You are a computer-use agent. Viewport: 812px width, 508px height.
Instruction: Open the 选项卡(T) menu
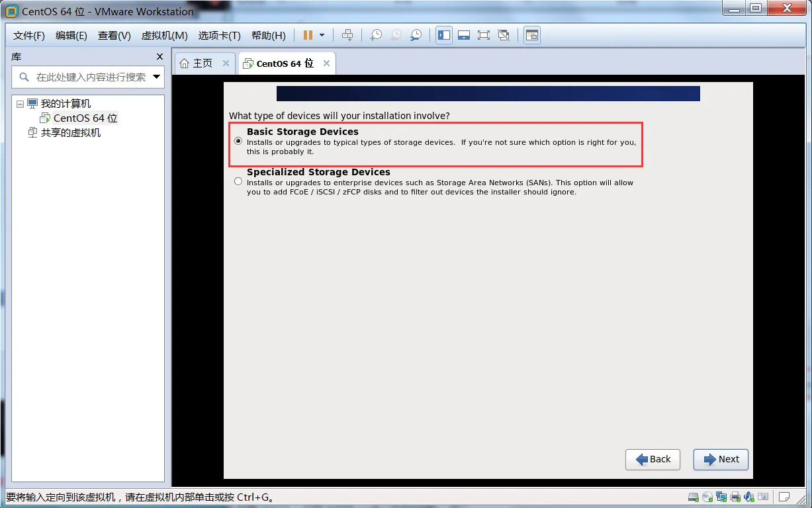(220, 36)
